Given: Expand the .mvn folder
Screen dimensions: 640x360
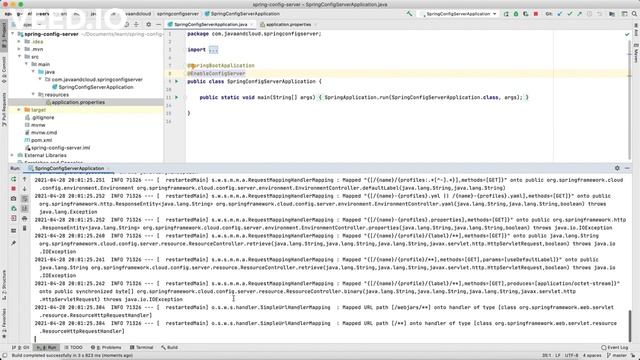Looking at the screenshot, I should point(19,49).
